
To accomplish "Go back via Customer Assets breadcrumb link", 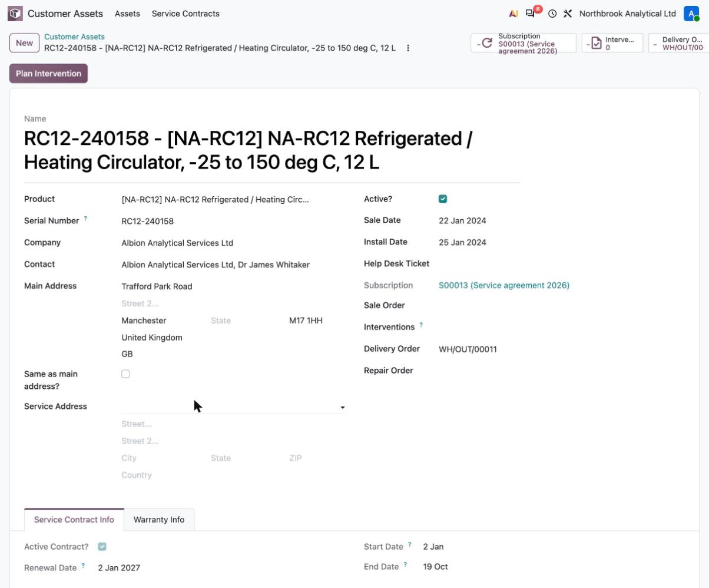I will click(x=74, y=37).
